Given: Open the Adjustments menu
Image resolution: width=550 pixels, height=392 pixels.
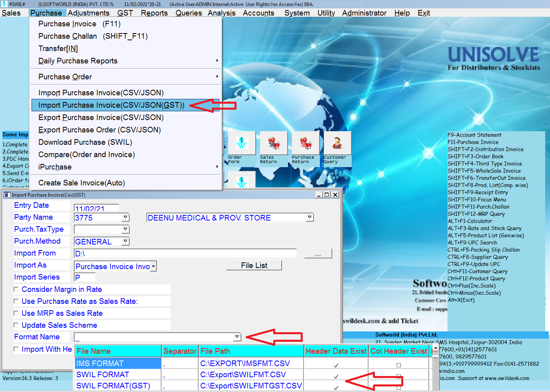Looking at the screenshot, I should 89,13.
